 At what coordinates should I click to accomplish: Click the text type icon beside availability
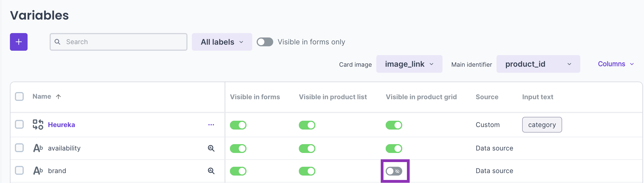38,148
